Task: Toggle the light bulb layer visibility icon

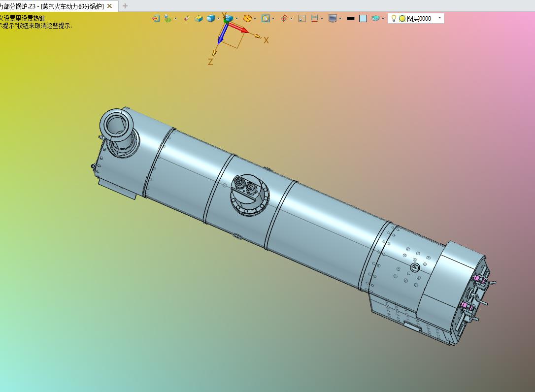Action: click(x=394, y=18)
